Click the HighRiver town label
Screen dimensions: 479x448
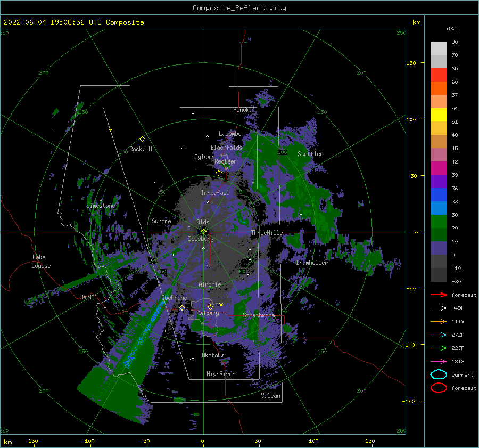pos(221,374)
